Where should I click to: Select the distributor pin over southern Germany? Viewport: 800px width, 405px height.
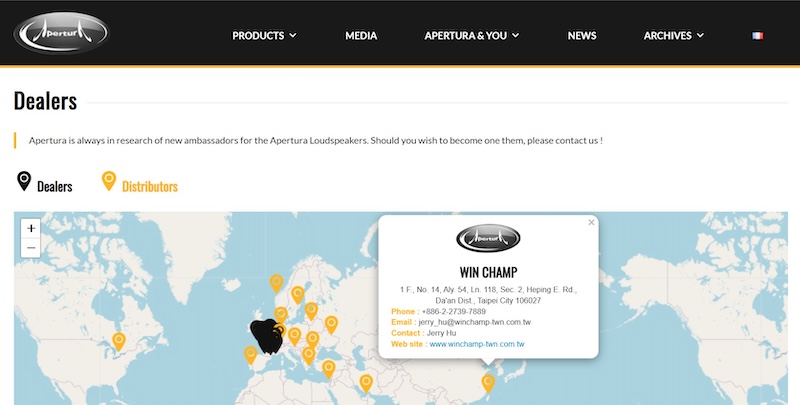point(294,337)
